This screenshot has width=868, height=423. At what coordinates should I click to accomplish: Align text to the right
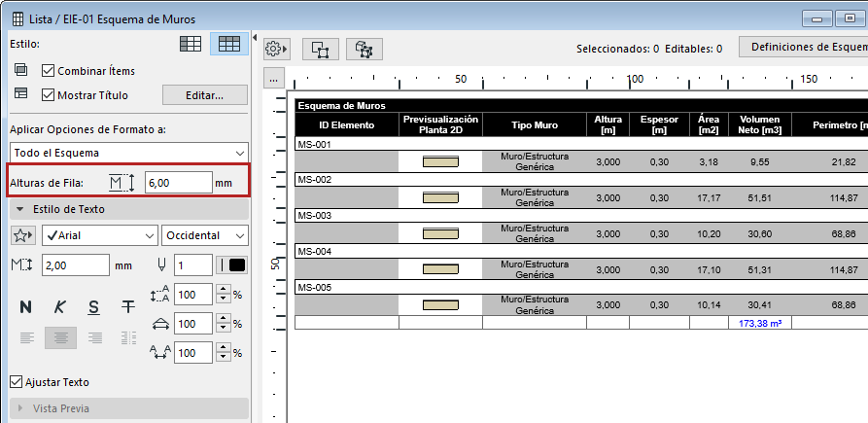pyautogui.click(x=95, y=337)
